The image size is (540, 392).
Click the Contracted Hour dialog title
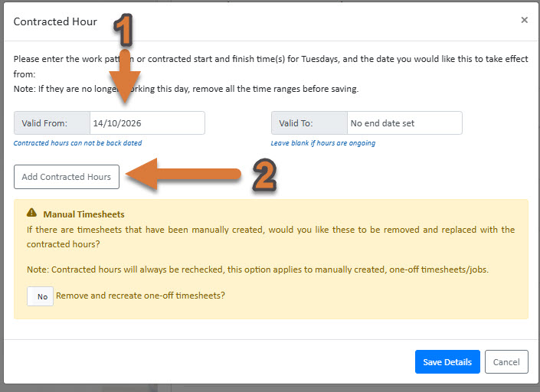coord(55,21)
